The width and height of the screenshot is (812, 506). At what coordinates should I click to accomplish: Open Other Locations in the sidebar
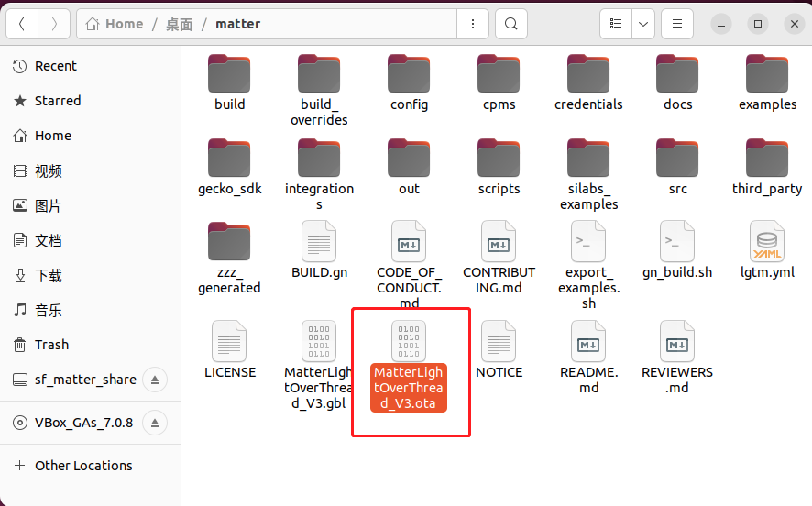point(83,466)
